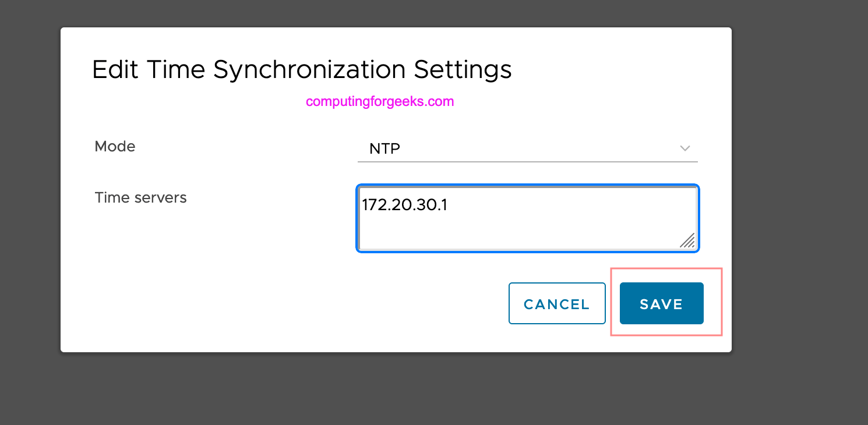Click the IP address 172.20.30.1
868x425 pixels.
click(404, 205)
